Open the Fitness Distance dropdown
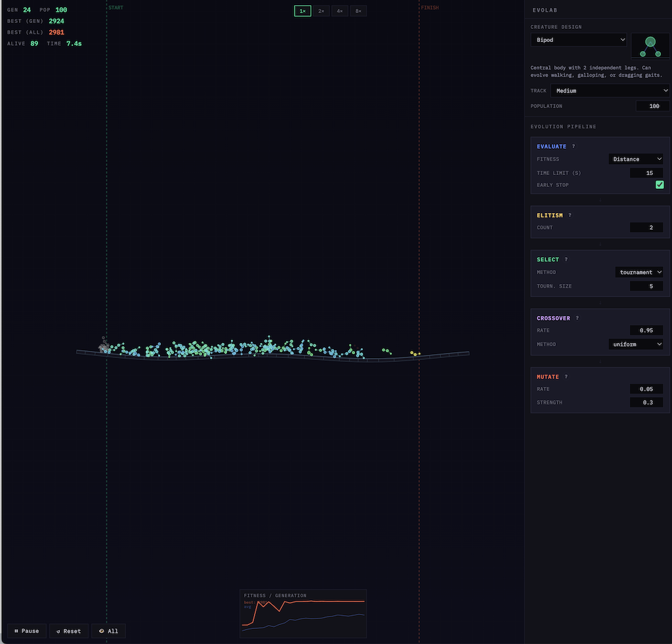The height and width of the screenshot is (644, 672). 636,159
